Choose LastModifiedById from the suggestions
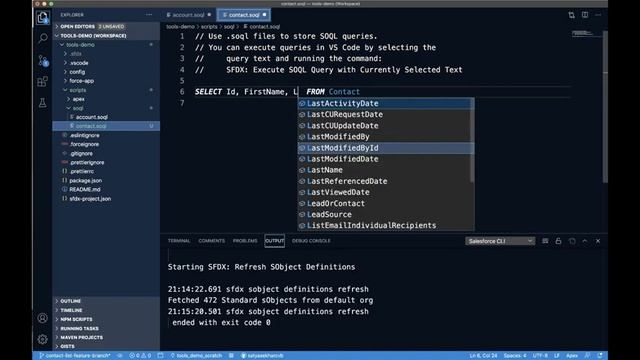 pyautogui.click(x=385, y=148)
